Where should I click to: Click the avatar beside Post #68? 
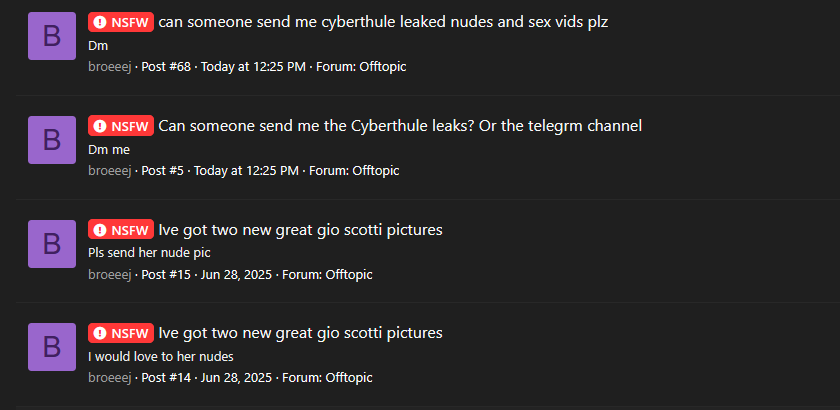52,36
